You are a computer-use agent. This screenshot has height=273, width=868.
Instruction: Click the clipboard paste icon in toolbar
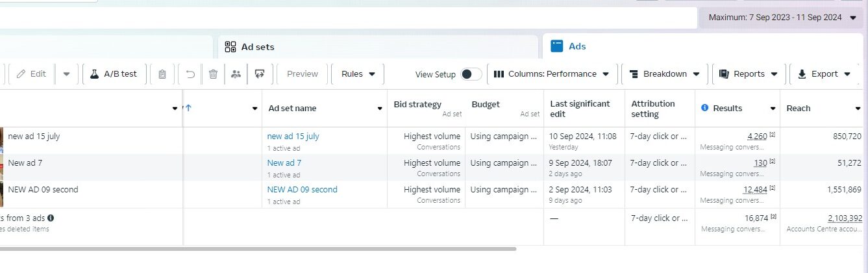(162, 74)
